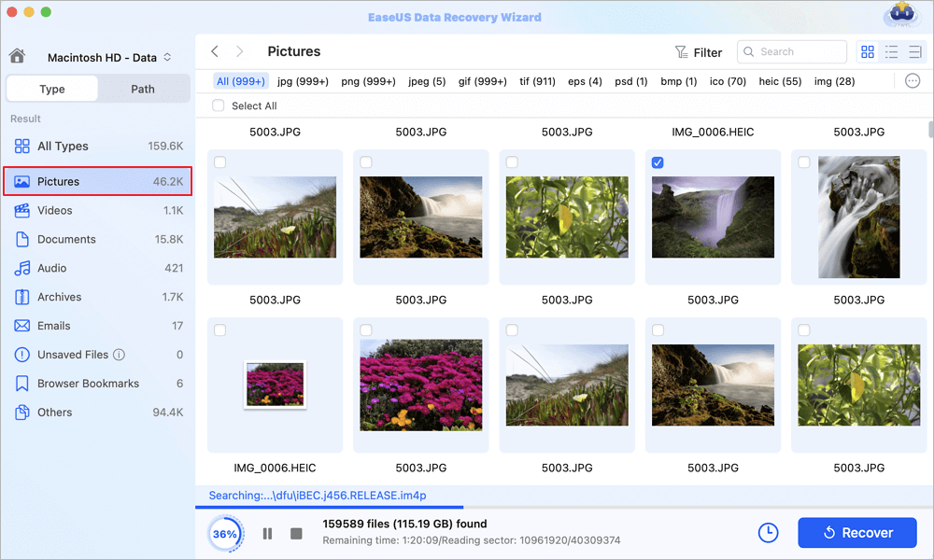Switch to the Type tab
934x560 pixels.
(x=51, y=89)
